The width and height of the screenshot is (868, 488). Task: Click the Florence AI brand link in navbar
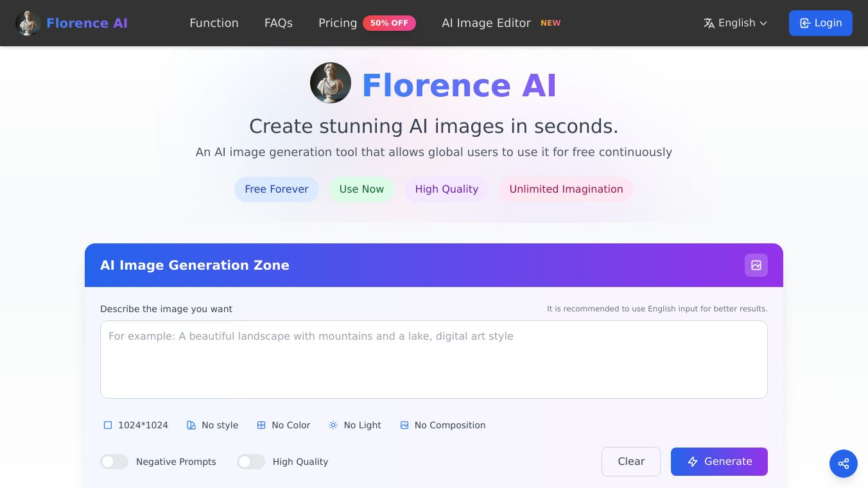[x=87, y=23]
